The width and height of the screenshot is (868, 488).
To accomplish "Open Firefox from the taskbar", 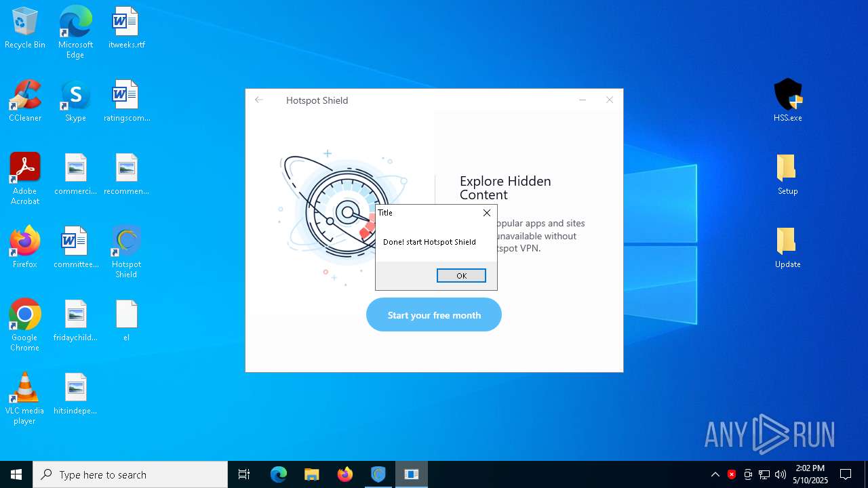I will 345,474.
